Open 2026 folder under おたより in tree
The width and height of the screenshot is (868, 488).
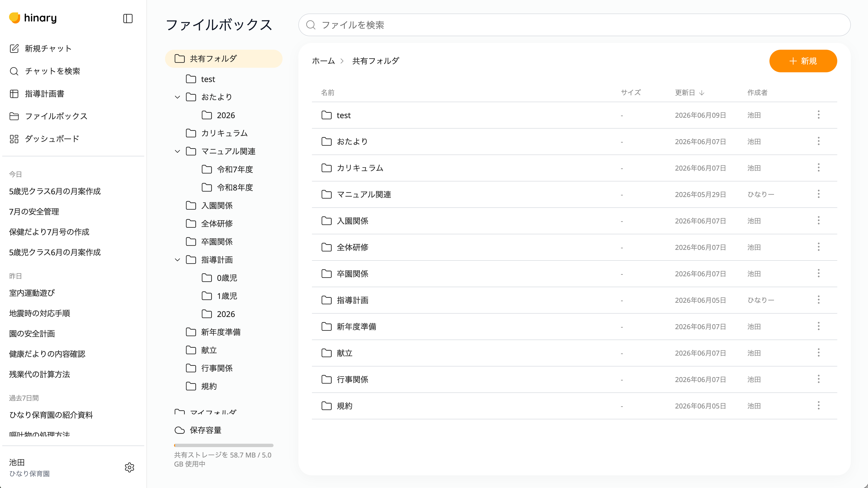click(x=218, y=115)
